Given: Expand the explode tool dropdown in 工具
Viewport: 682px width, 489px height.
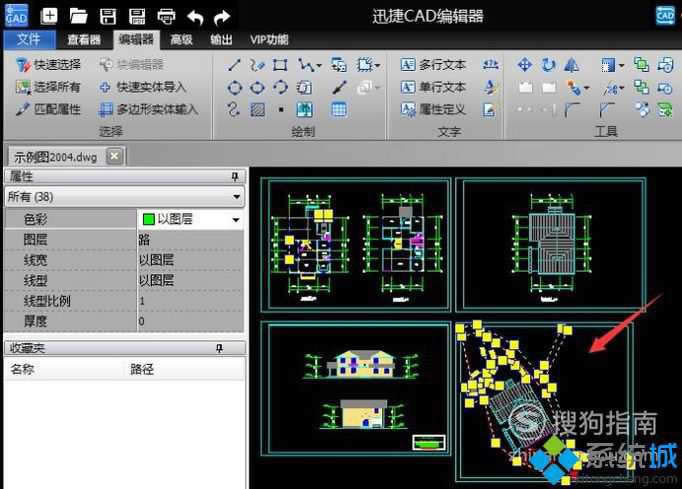Looking at the screenshot, I should click(587, 88).
